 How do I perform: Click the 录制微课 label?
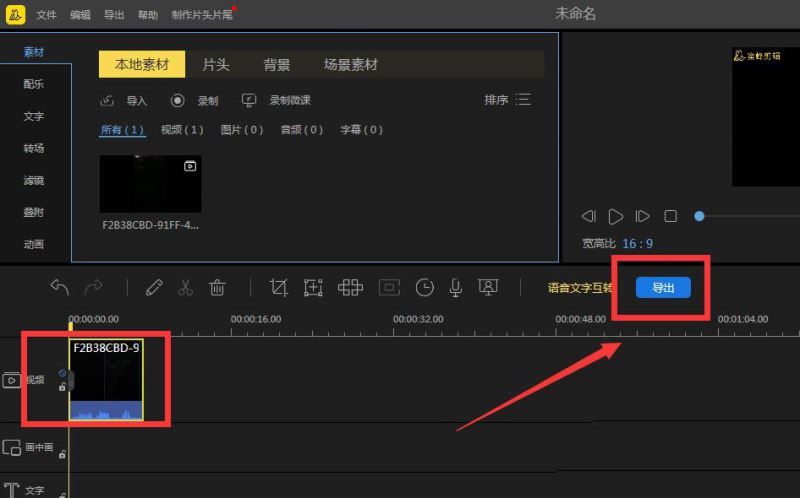[x=290, y=100]
